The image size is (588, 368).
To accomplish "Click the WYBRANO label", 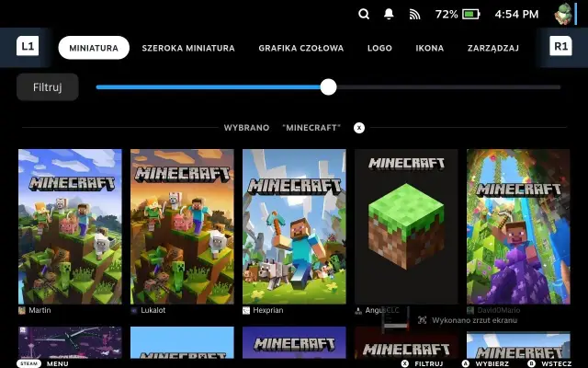I will (x=246, y=128).
